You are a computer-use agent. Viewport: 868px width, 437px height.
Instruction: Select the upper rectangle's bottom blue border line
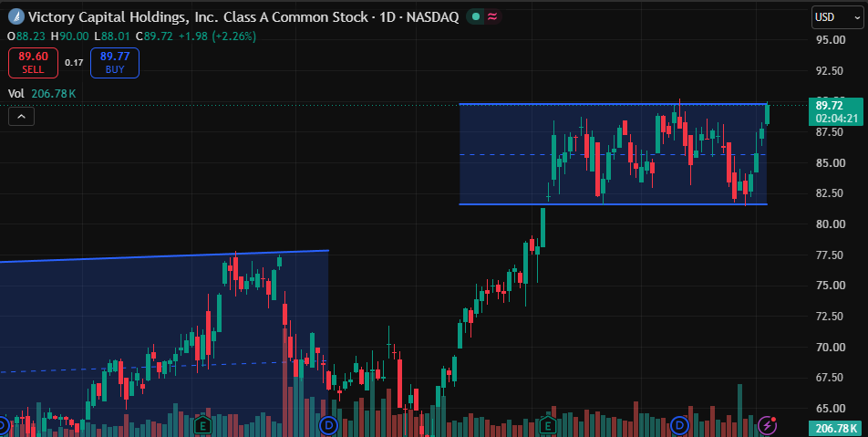614,204
